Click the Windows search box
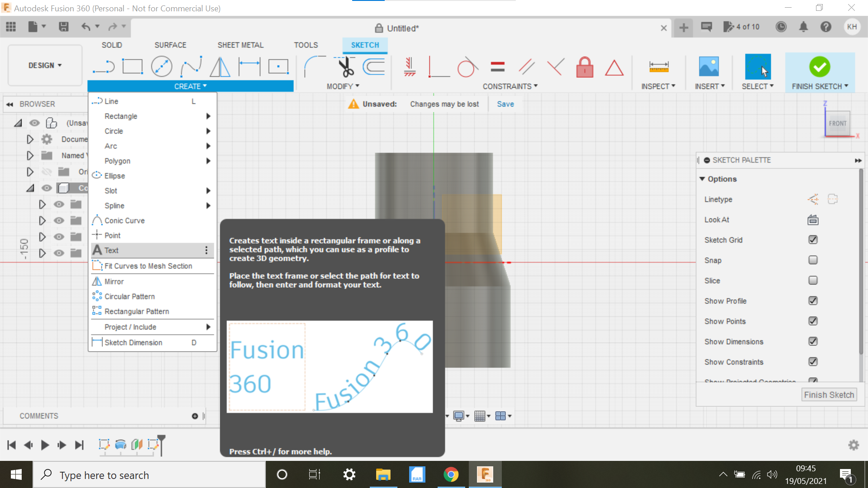The image size is (868, 488). click(x=149, y=475)
